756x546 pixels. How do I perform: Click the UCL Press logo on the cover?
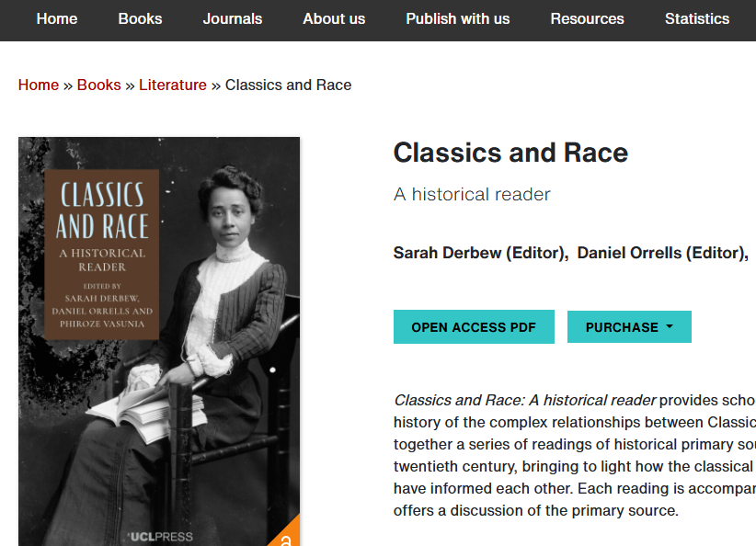click(x=160, y=536)
